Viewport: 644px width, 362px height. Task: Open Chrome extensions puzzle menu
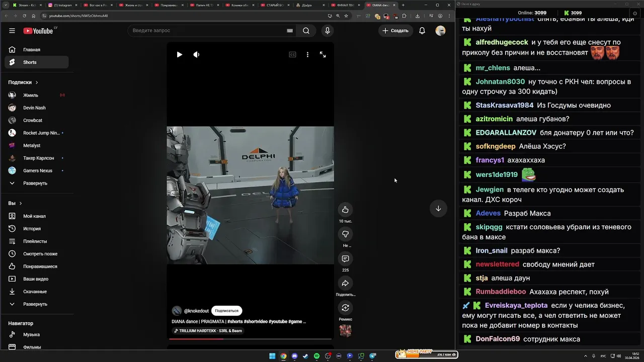(404, 16)
